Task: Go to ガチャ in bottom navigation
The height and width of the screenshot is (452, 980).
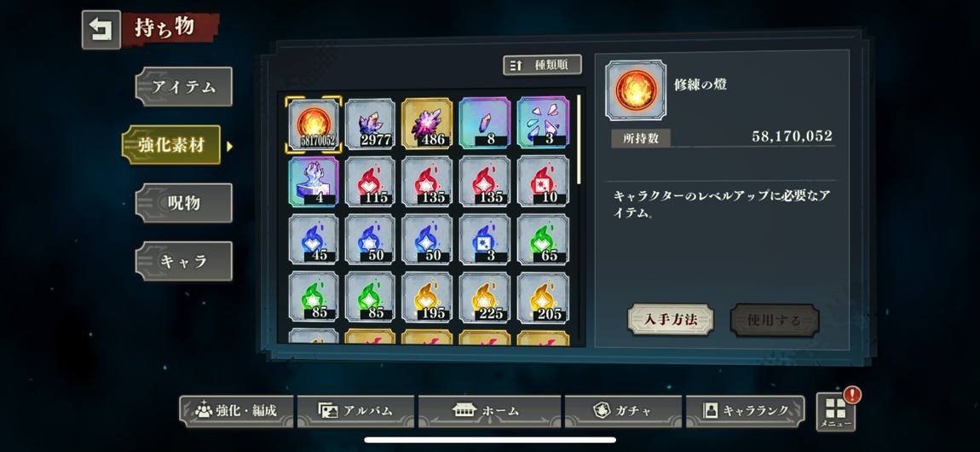Action: coord(622,411)
